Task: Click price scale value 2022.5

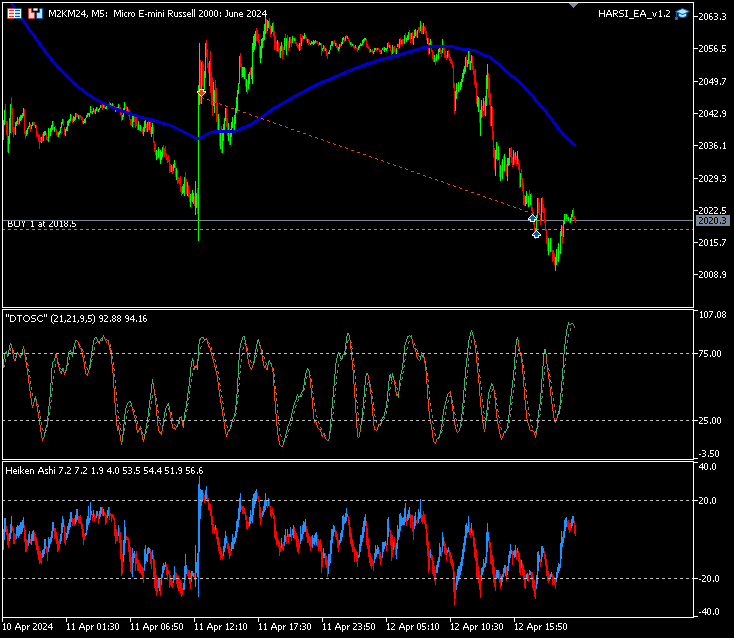Action: (x=712, y=210)
